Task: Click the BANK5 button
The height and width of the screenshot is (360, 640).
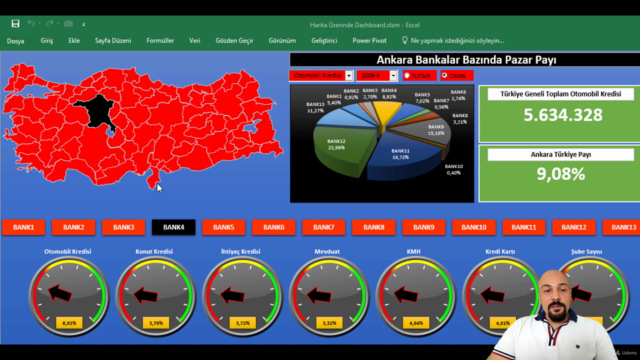Action: [x=223, y=227]
